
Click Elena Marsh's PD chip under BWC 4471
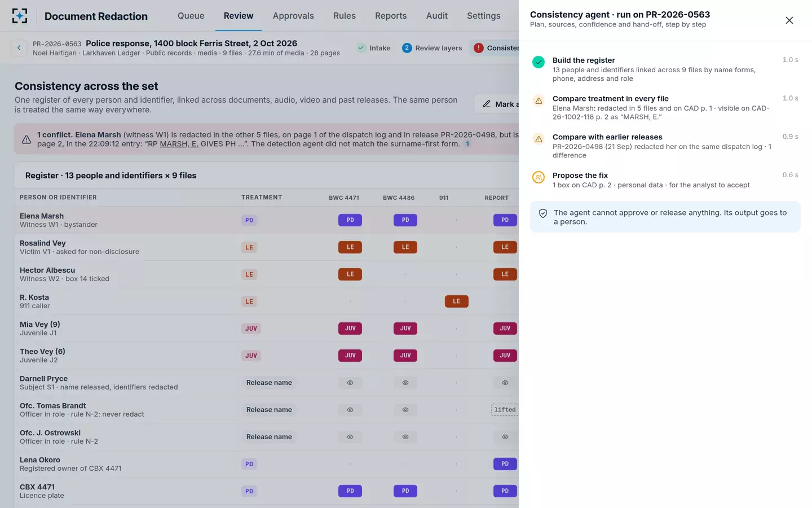point(350,220)
